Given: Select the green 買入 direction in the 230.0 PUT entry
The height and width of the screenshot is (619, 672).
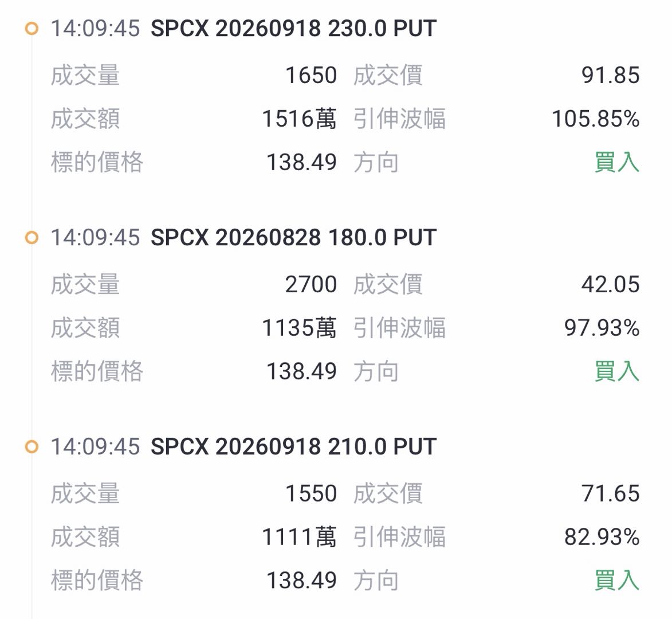Looking at the screenshot, I should click(x=616, y=162).
